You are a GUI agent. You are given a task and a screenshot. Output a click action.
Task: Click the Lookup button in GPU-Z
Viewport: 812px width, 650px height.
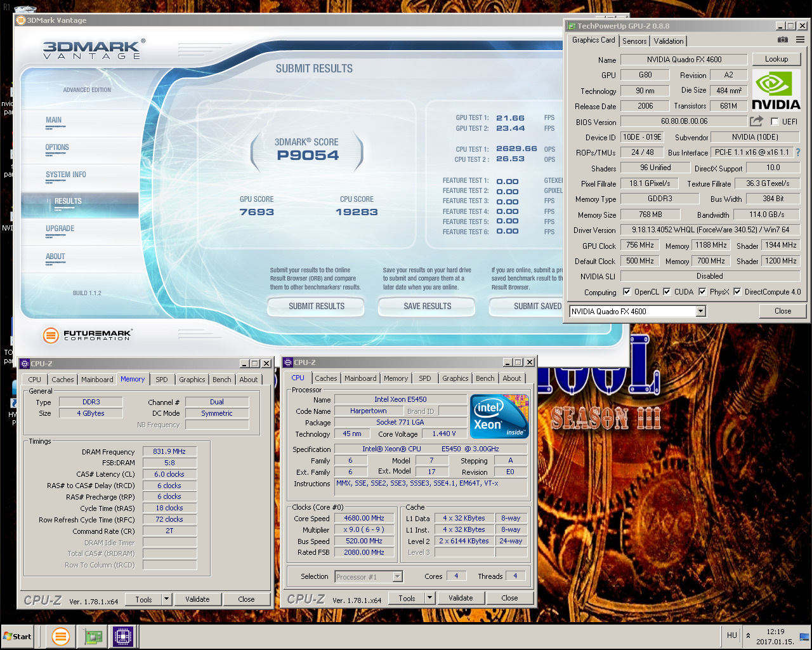click(776, 59)
